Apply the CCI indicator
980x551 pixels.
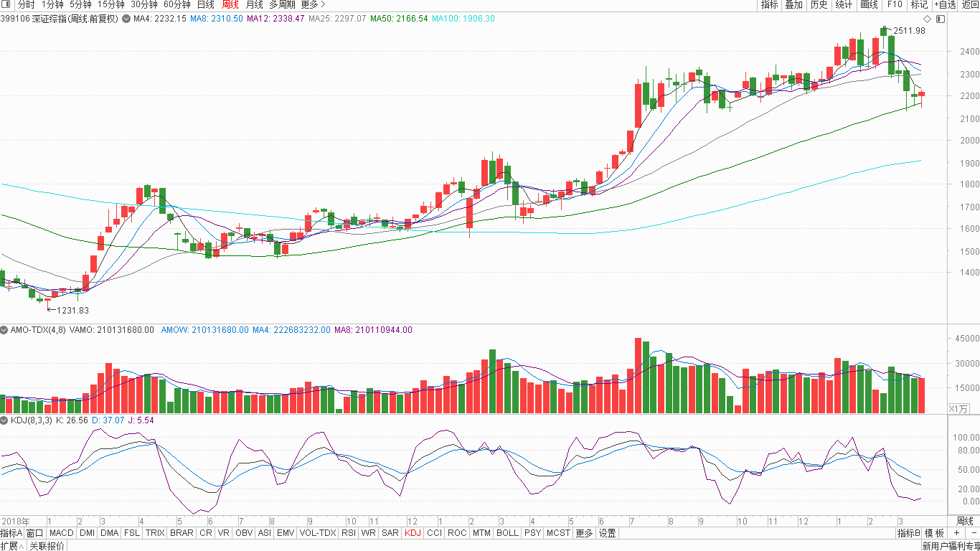click(x=434, y=533)
